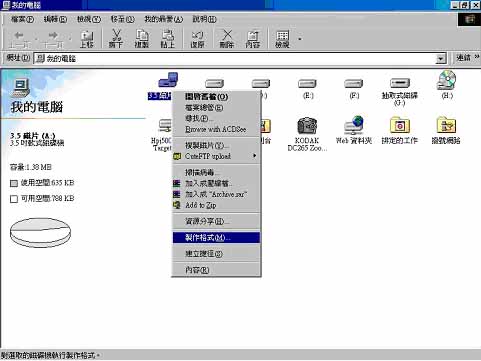The image size is (481, 361).
Task: Open the 檢視(V) menu in menu bar
Action: coord(89,19)
